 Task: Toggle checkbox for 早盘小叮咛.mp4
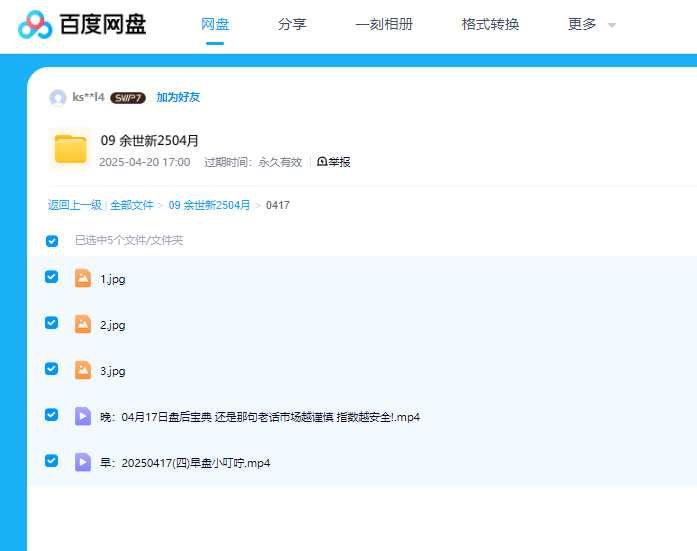coord(52,461)
